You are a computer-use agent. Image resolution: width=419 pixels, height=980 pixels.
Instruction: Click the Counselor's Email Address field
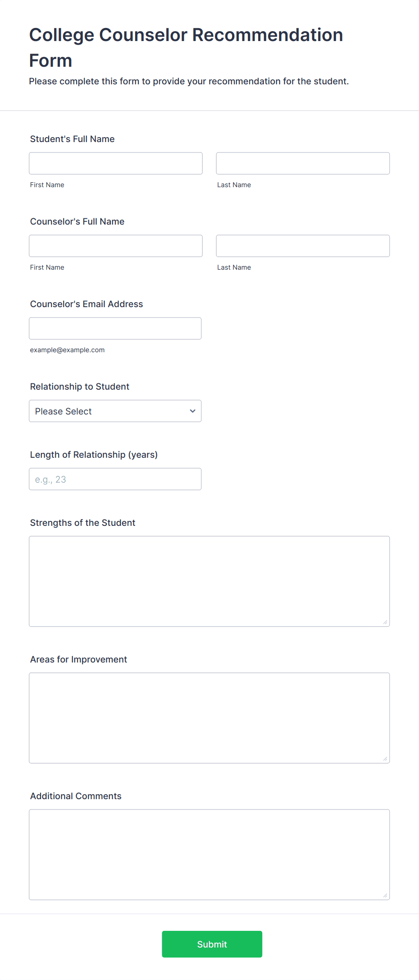coord(115,328)
